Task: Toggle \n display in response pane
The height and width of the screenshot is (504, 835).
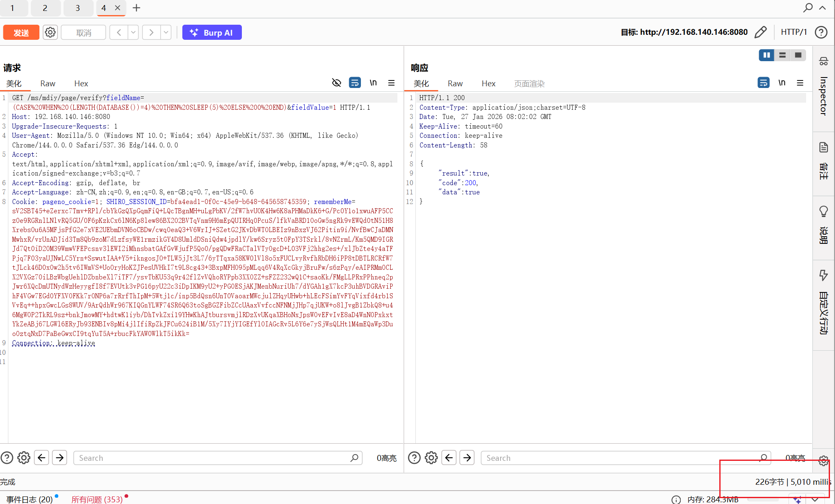Action: (782, 83)
